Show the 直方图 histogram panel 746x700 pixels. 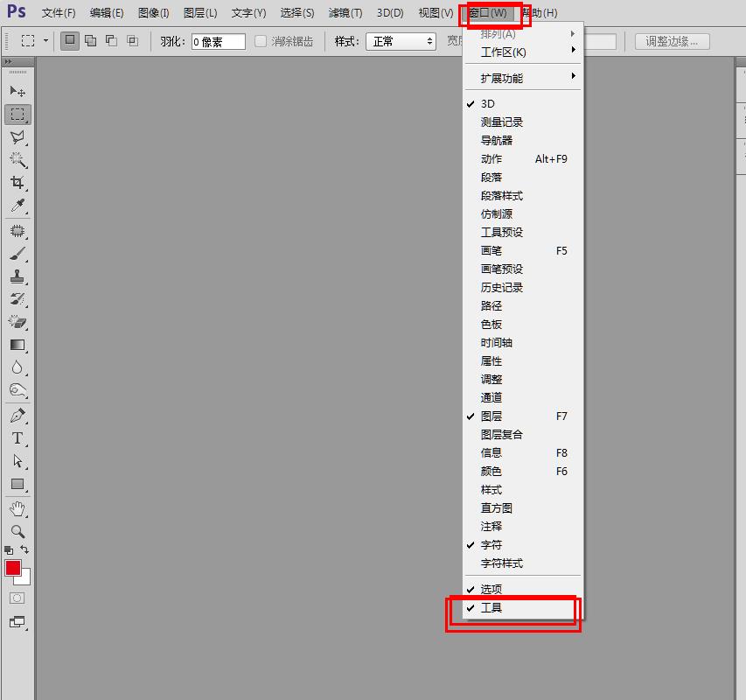(x=523, y=508)
